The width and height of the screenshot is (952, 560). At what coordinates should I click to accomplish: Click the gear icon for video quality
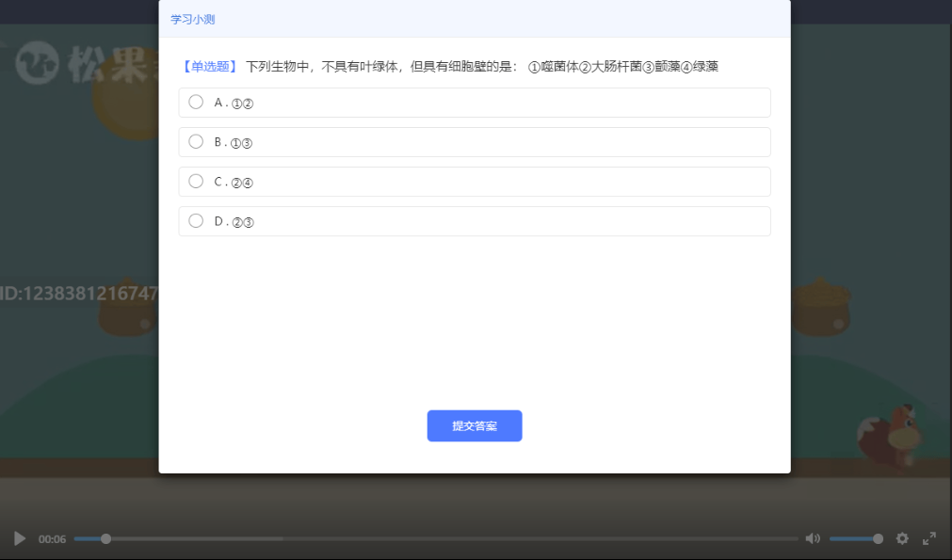(x=902, y=538)
